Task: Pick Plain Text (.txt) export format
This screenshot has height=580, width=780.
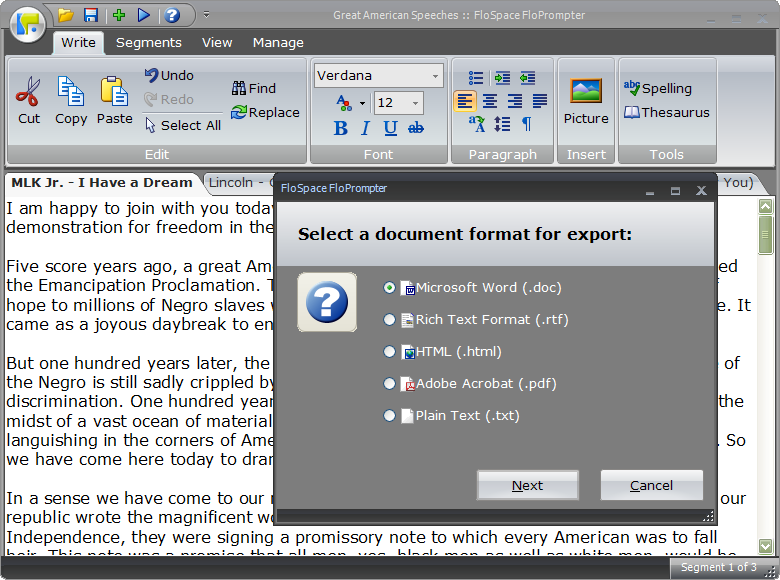Action: pos(451,415)
